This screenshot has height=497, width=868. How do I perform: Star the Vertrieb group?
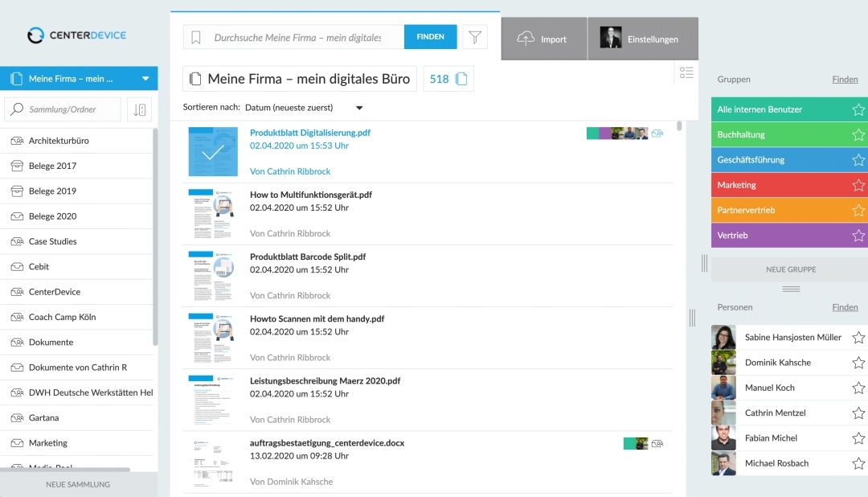pos(858,236)
